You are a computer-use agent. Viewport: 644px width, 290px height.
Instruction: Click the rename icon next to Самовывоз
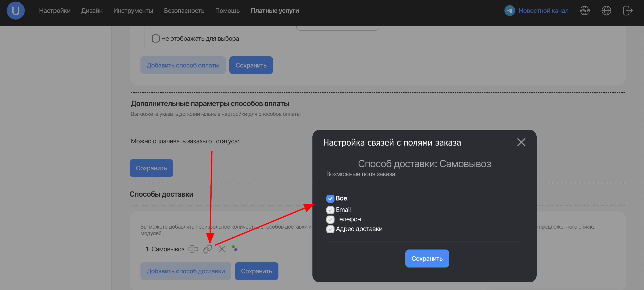coord(193,249)
